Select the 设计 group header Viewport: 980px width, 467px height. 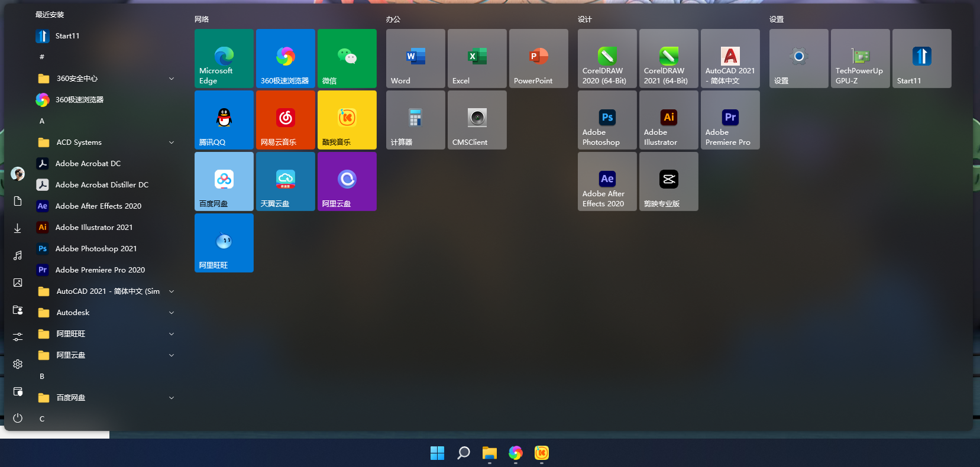[x=585, y=20]
